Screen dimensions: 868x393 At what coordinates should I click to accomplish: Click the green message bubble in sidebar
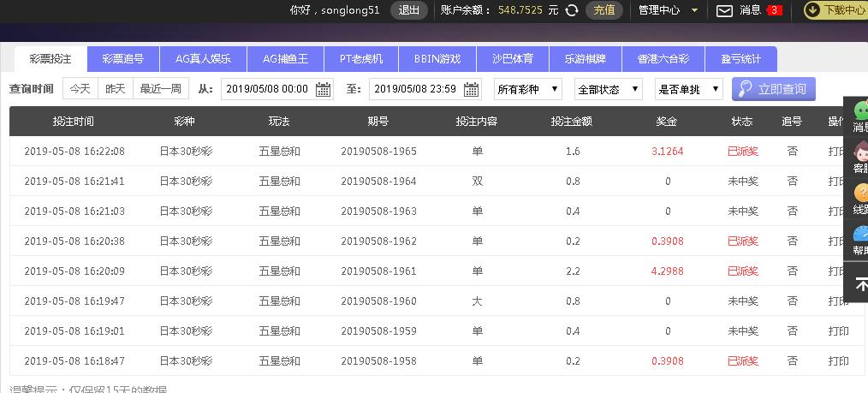[859, 111]
